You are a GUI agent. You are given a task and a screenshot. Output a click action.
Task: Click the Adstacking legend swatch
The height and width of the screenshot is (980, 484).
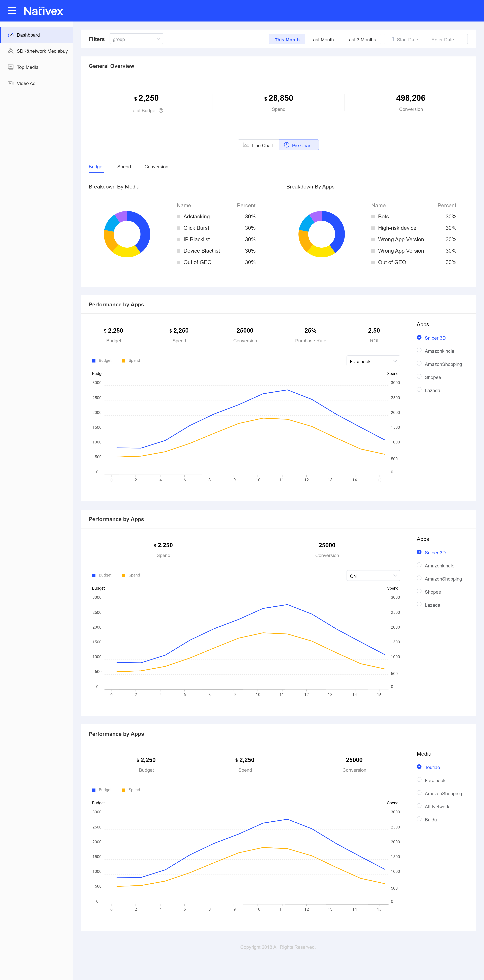[178, 217]
